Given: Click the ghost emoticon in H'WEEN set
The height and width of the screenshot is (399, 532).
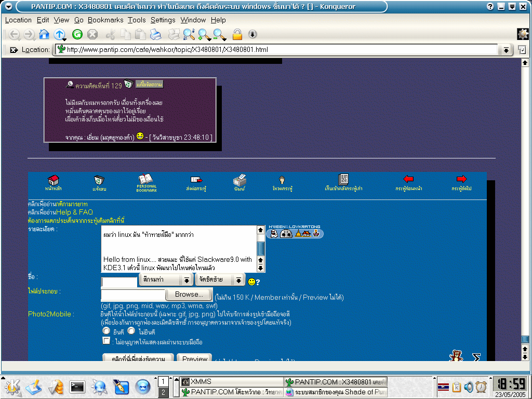Looking at the screenshot, I should tap(274, 234).
